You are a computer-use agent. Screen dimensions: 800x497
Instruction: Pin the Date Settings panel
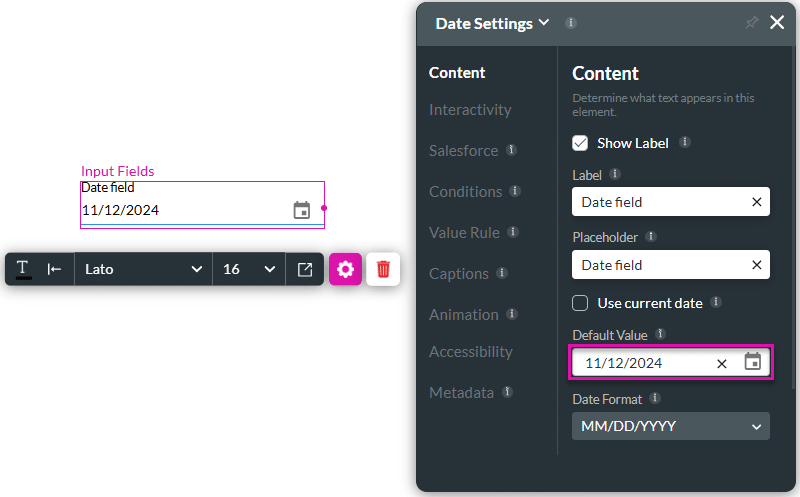[751, 23]
